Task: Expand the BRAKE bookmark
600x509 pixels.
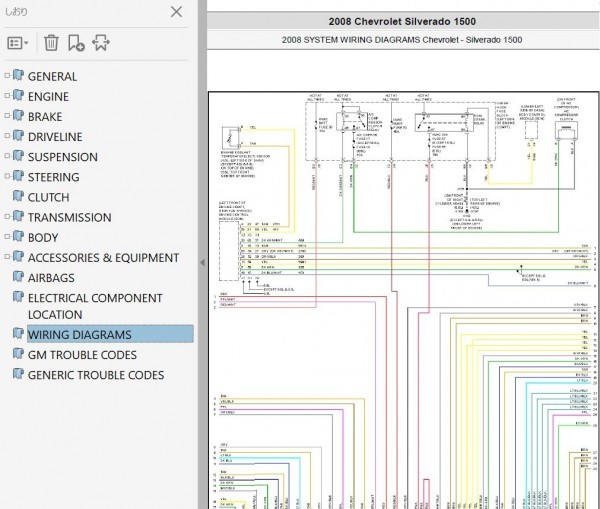Action: (7, 116)
